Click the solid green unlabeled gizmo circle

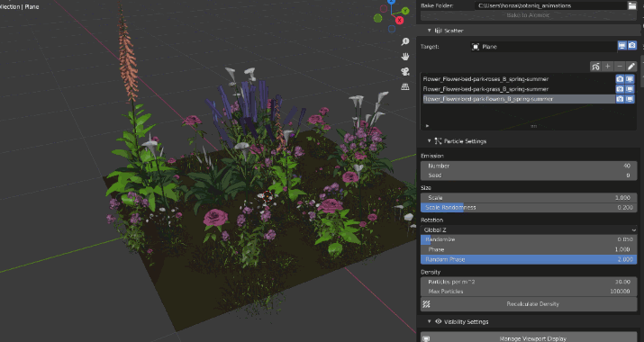pos(378,18)
